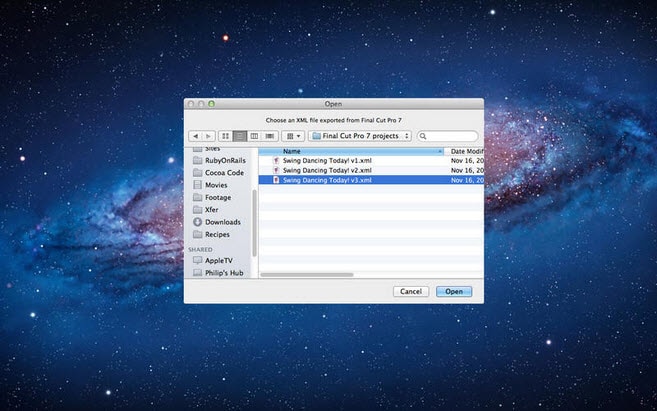The image size is (657, 411).
Task: Switch to Cover Flow view
Action: point(270,136)
